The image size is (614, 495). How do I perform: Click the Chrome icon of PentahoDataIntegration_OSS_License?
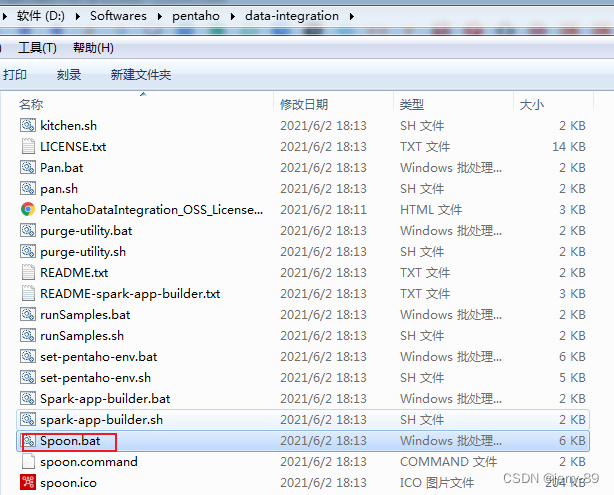[28, 210]
